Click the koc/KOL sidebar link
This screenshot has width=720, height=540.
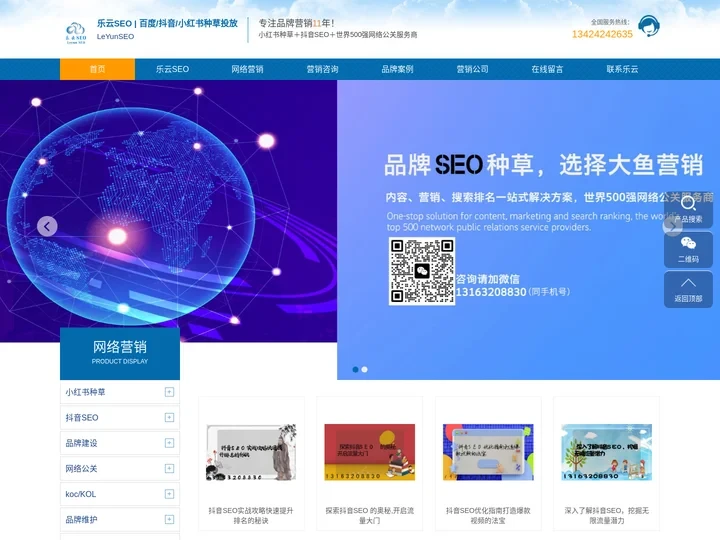(x=81, y=494)
